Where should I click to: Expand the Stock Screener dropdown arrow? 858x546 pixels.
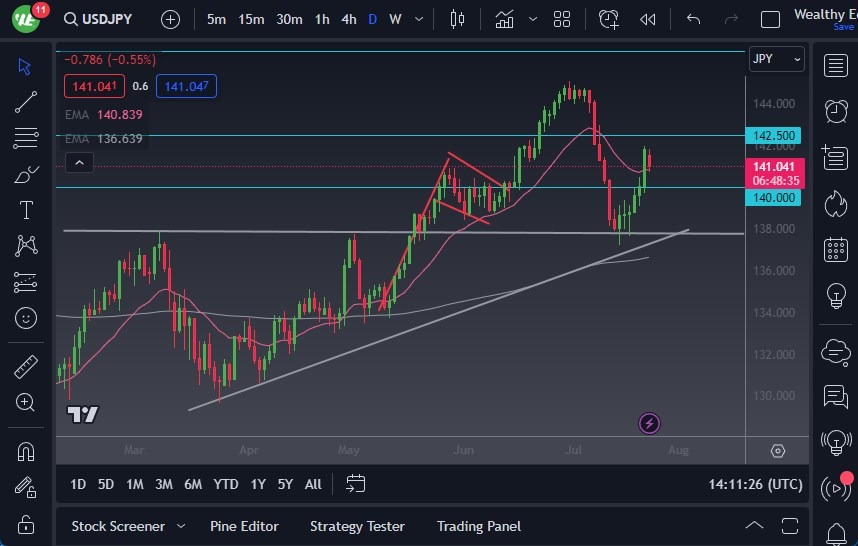pos(181,526)
